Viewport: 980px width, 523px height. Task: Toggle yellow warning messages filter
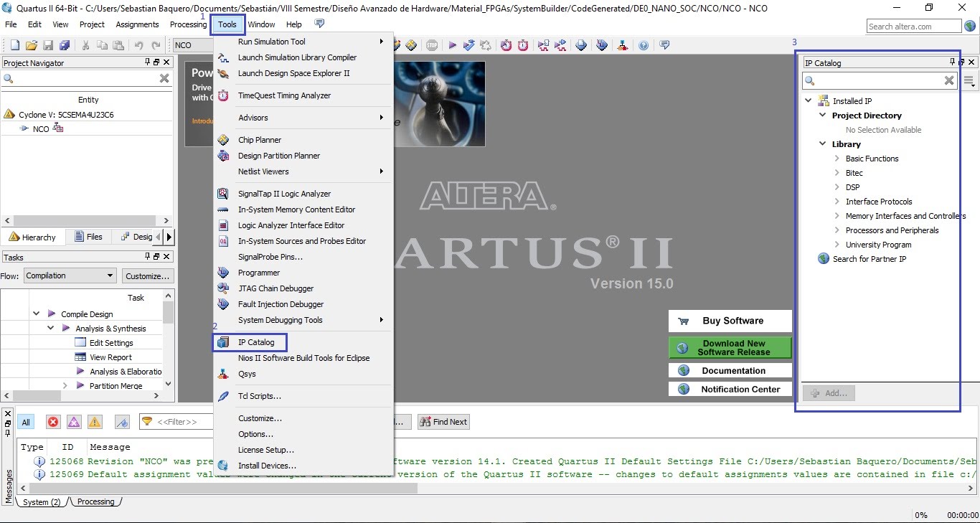click(x=95, y=422)
